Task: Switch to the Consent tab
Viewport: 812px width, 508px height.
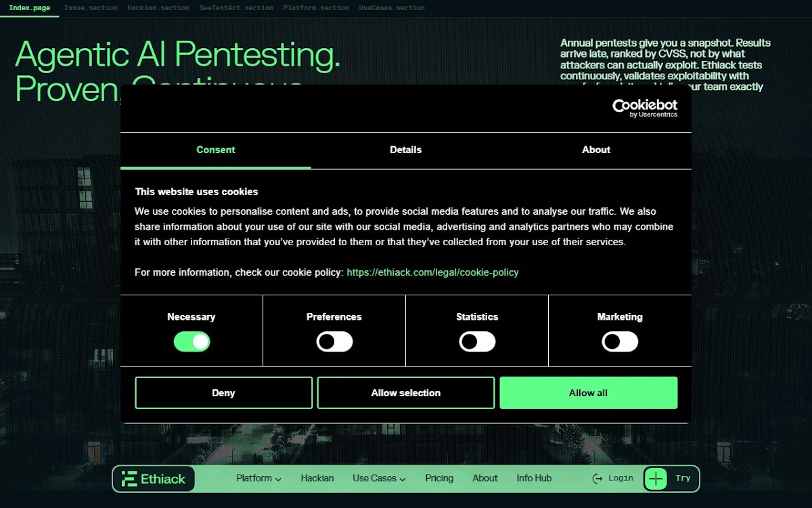Action: (216, 150)
